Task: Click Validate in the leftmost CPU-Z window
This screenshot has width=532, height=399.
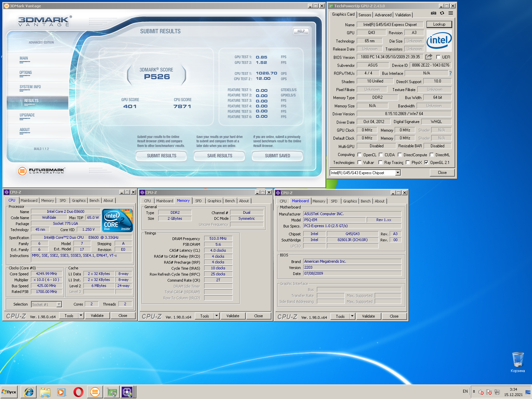Action: click(97, 316)
